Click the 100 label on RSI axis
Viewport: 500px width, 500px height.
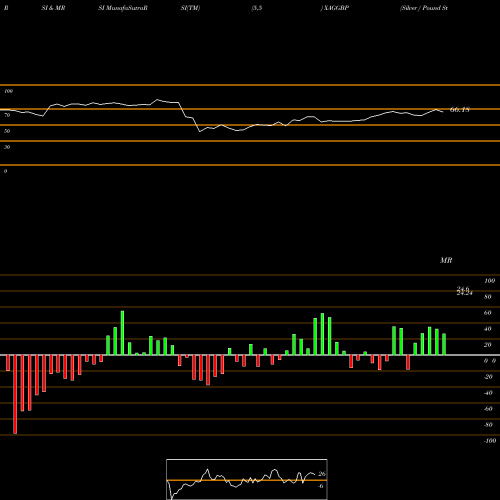coord(8,91)
